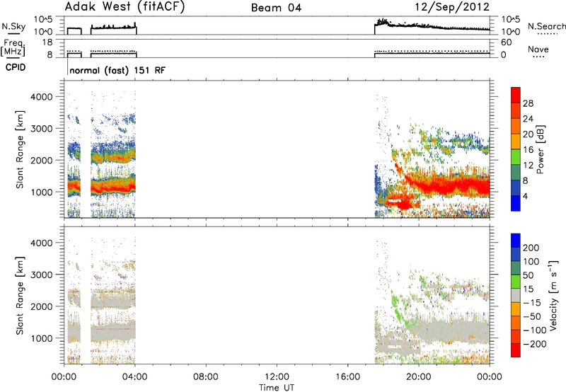Click the "Time UT" axis title
The width and height of the screenshot is (566, 392).
click(277, 388)
